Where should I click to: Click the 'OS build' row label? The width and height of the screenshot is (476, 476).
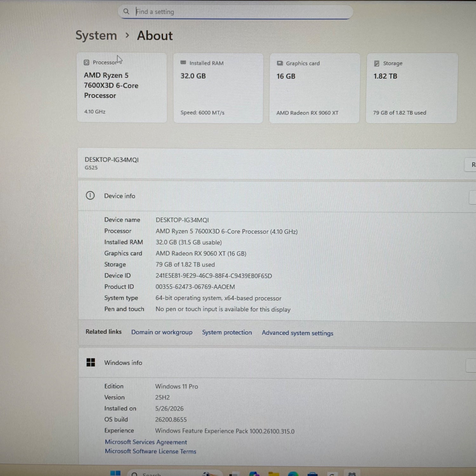pos(116,420)
